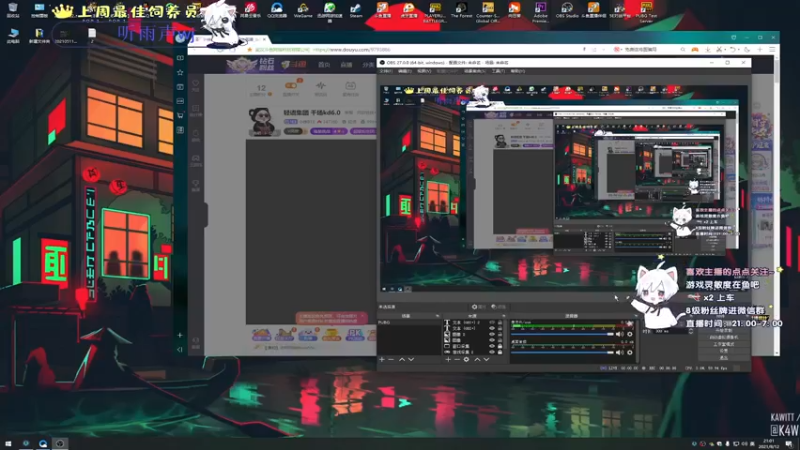Hide the 游戏采集 2 source
The width and height of the screenshot is (800, 450).
tap(492, 352)
